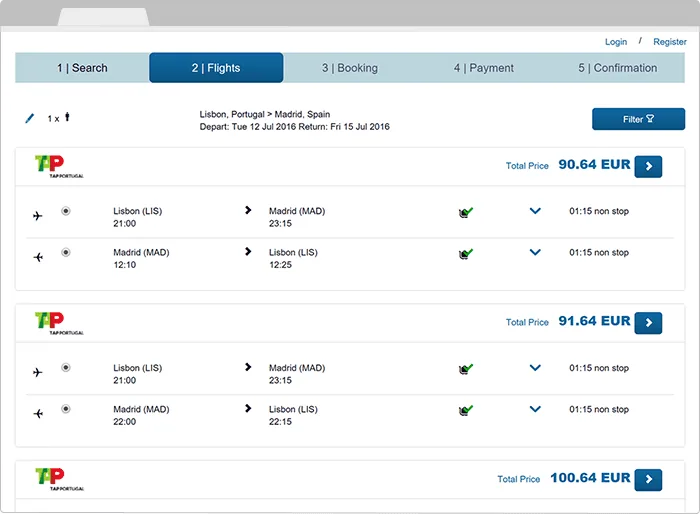Book the 90.64 EUR offer arrow button
Image resolution: width=700 pixels, height=514 pixels.
coord(648,167)
